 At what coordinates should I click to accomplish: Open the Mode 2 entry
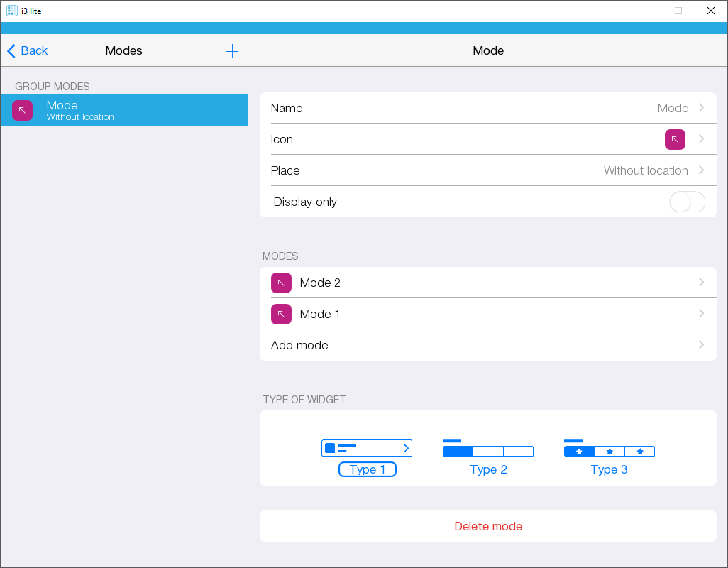(x=487, y=283)
